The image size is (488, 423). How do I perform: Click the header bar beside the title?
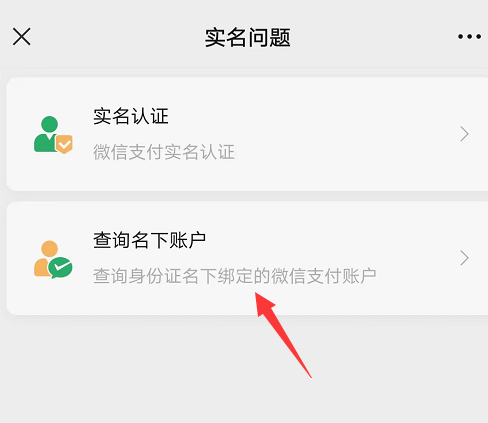367,37
